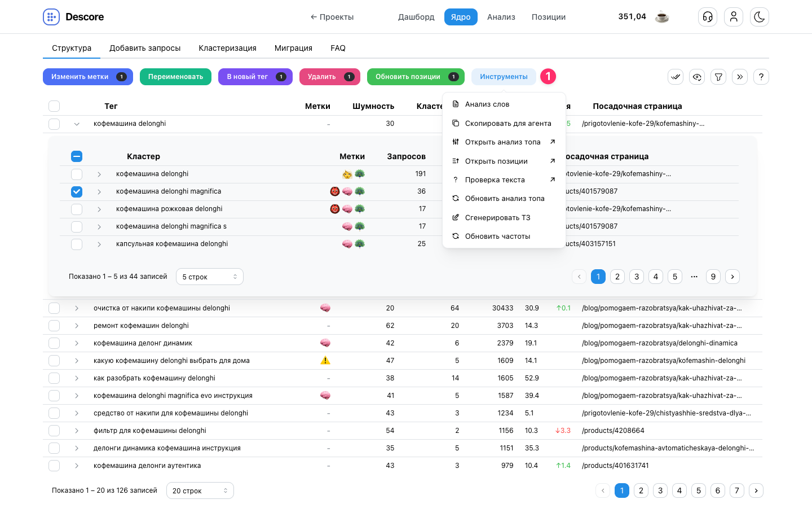Go to next page in cluster pagination

pos(732,277)
